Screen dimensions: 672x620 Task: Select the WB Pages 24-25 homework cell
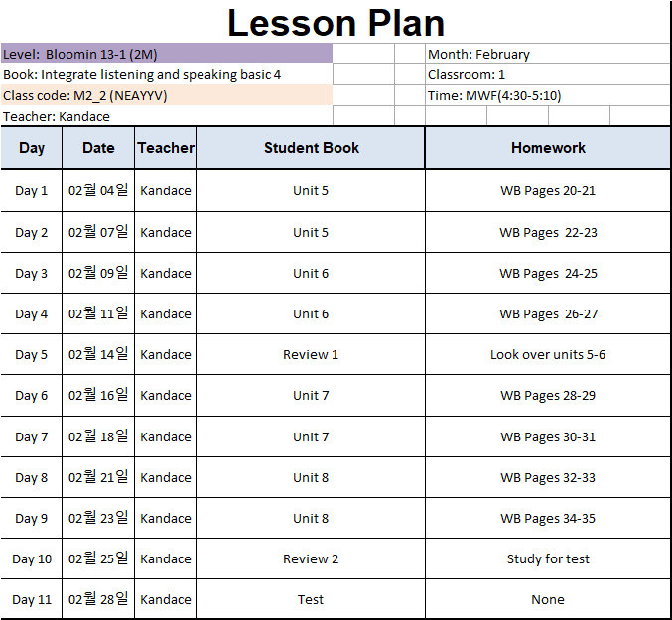click(548, 273)
